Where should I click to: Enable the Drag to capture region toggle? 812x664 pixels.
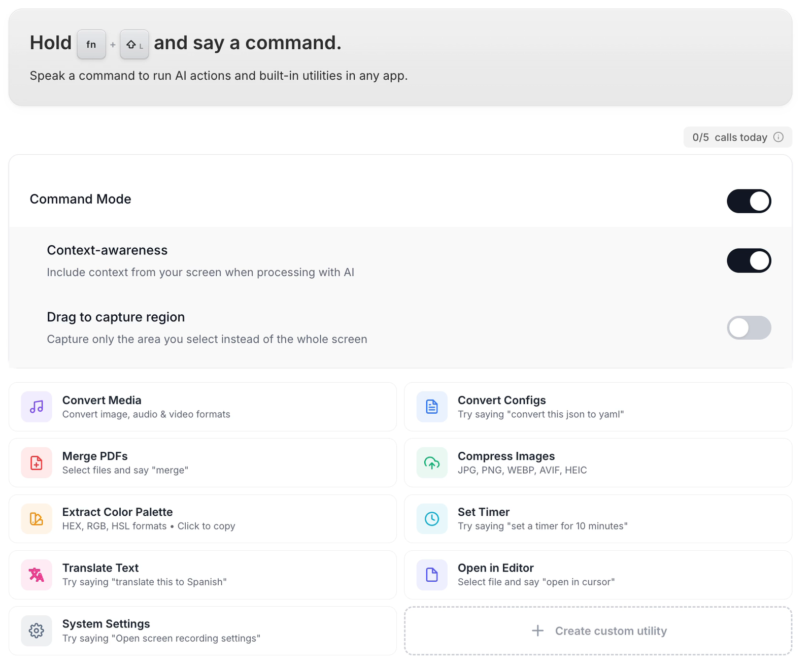click(x=749, y=327)
